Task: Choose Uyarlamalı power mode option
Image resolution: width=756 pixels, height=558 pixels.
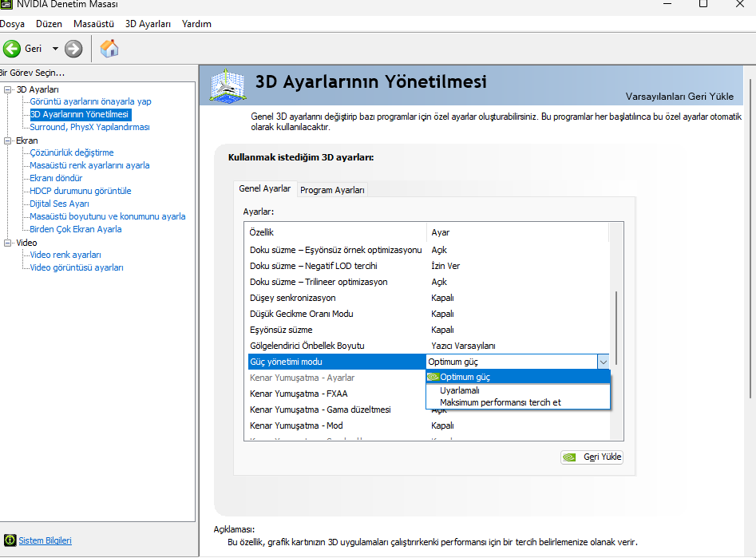Action: click(x=518, y=390)
